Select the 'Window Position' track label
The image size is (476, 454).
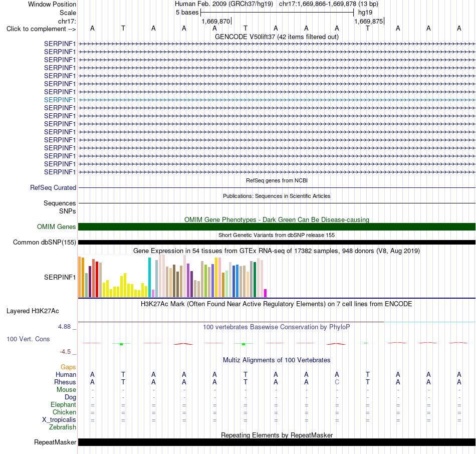pyautogui.click(x=52, y=4)
